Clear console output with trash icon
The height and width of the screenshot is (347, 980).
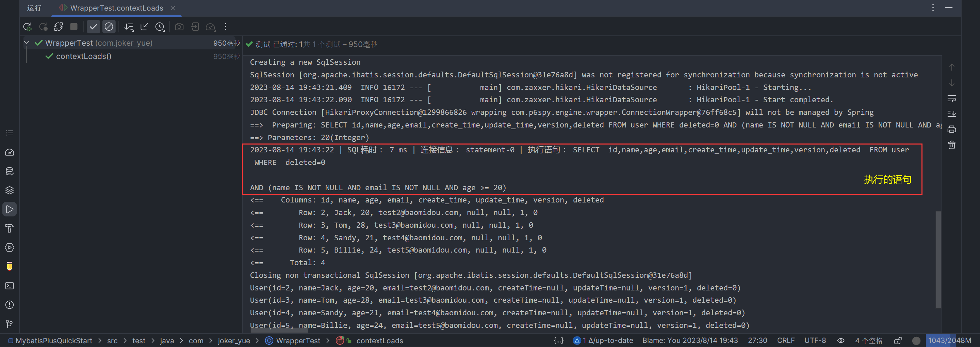tap(951, 145)
